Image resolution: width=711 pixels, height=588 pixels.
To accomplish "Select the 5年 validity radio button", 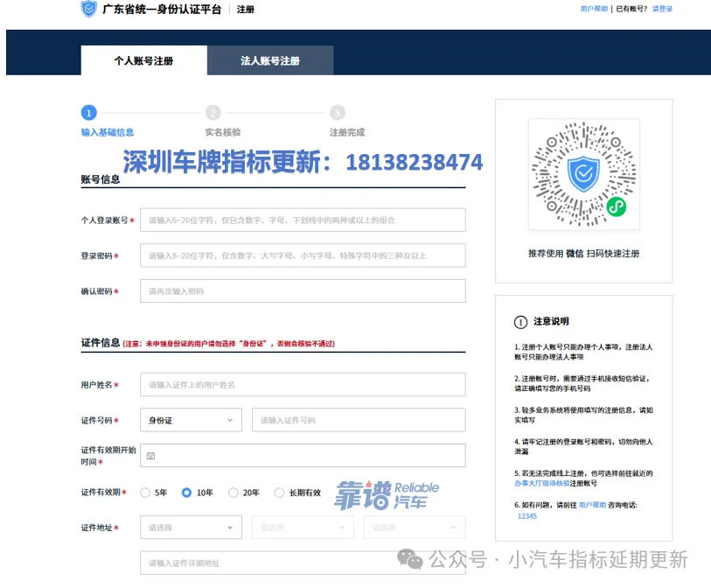I will tap(145, 493).
